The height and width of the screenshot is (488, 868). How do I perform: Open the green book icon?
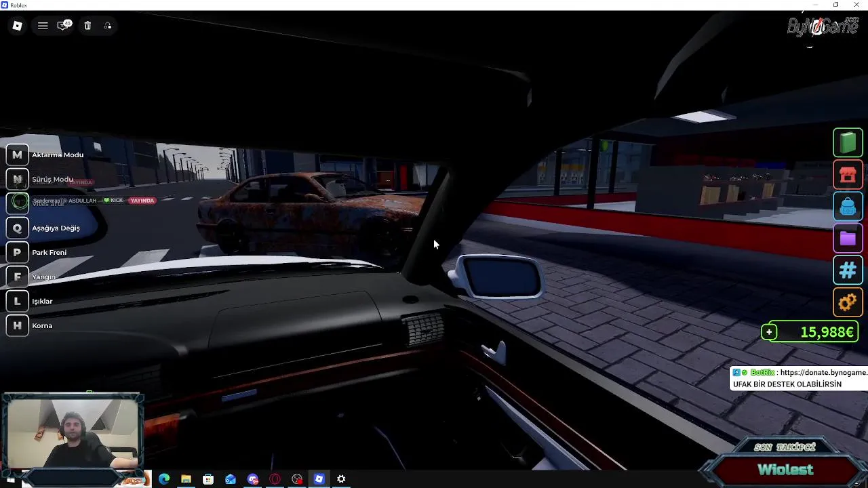point(848,142)
